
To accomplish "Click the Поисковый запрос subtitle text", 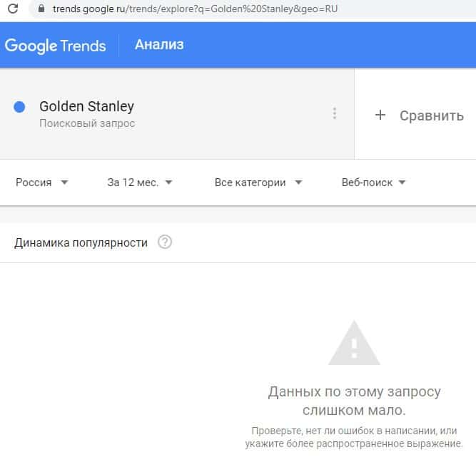I will coord(87,123).
